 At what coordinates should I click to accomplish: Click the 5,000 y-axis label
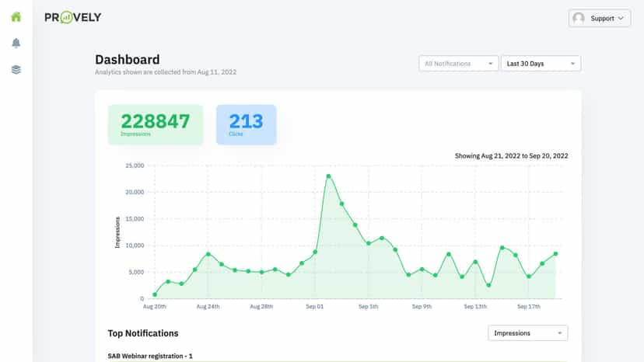(x=136, y=272)
